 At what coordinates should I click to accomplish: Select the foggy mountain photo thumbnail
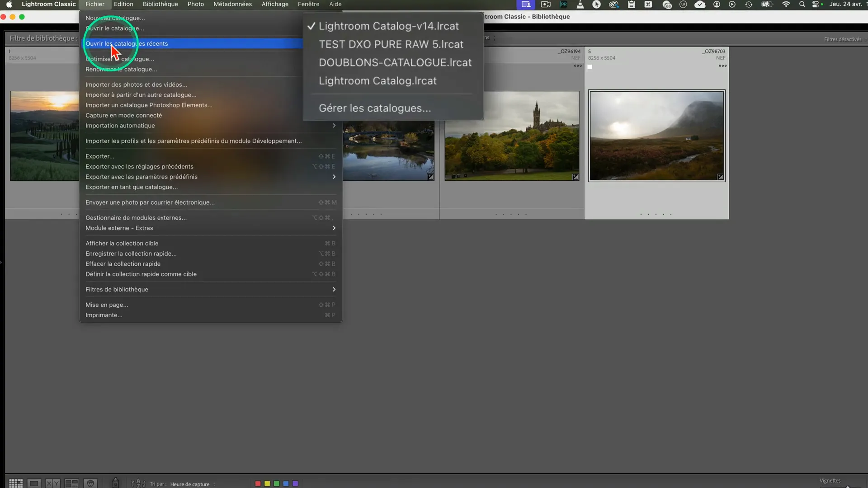tap(656, 136)
